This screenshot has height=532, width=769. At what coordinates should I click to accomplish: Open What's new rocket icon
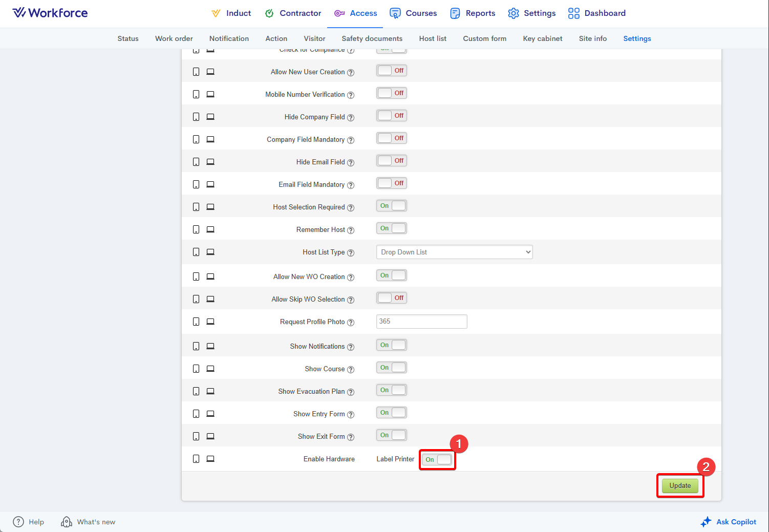67,522
